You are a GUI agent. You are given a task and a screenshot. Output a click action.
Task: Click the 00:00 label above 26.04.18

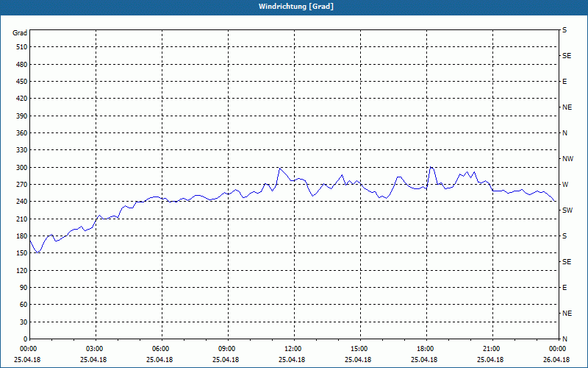click(557, 348)
